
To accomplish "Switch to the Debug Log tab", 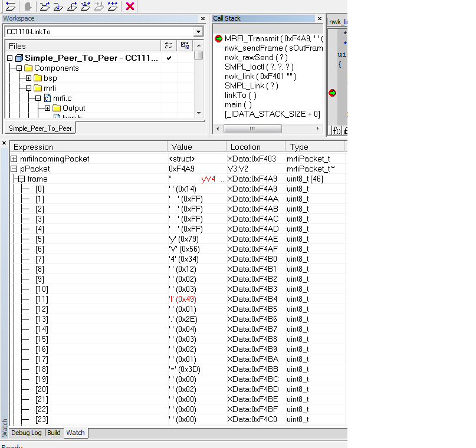I will [27, 433].
